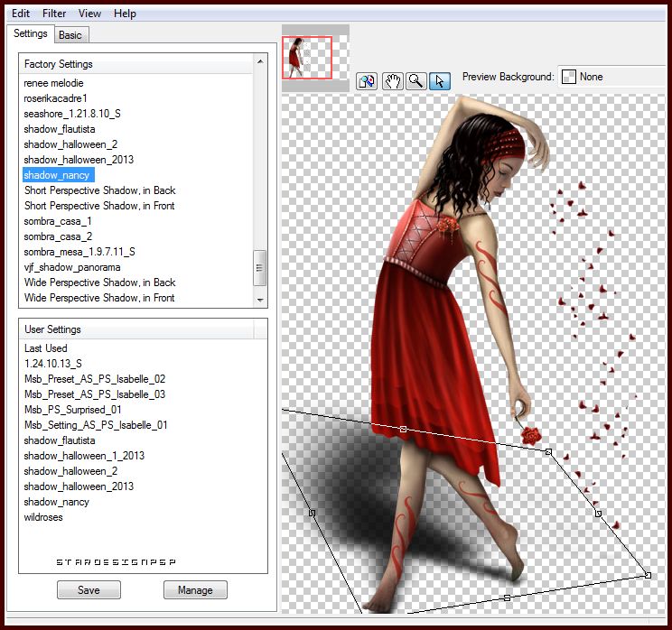This screenshot has width=672, height=630.
Task: Select 'Last Used' user setting
Action: pyautogui.click(x=45, y=348)
